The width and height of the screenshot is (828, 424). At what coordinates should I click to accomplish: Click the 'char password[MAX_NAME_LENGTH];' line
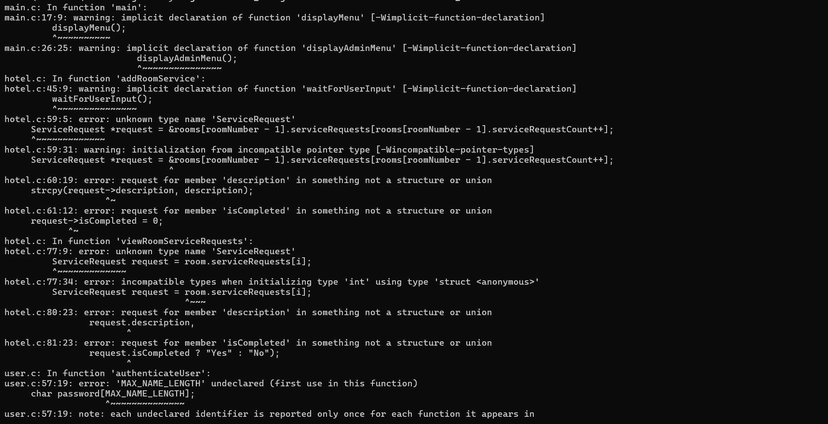(x=112, y=394)
